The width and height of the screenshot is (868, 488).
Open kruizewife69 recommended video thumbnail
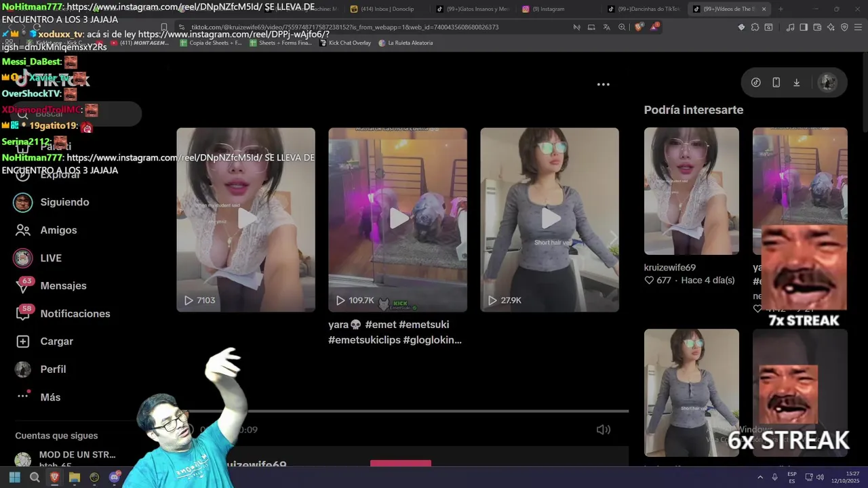[692, 191]
